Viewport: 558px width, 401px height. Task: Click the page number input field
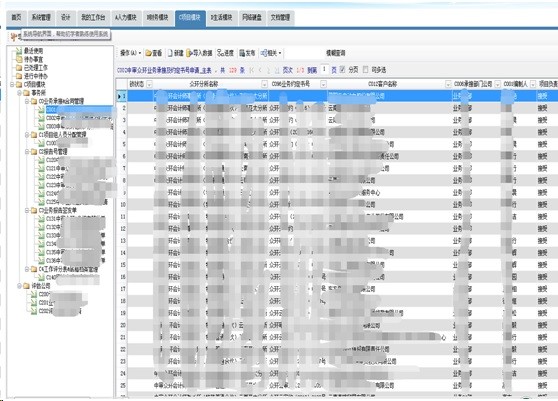pyautogui.click(x=324, y=69)
